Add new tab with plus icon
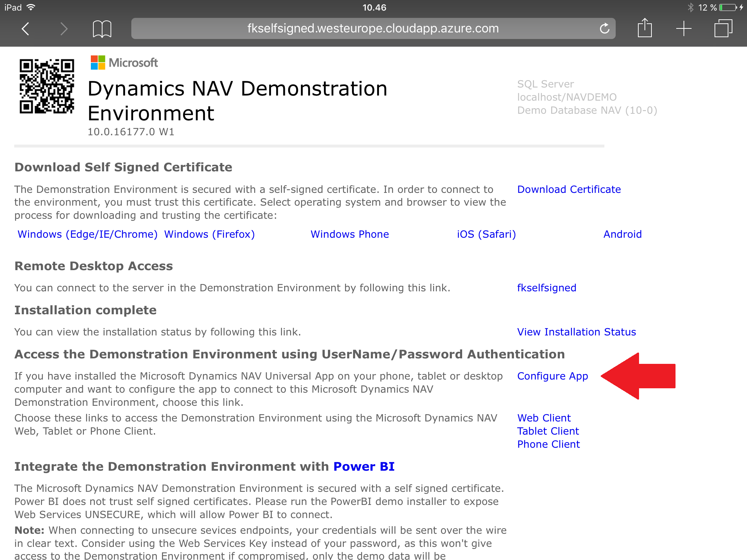 [684, 28]
